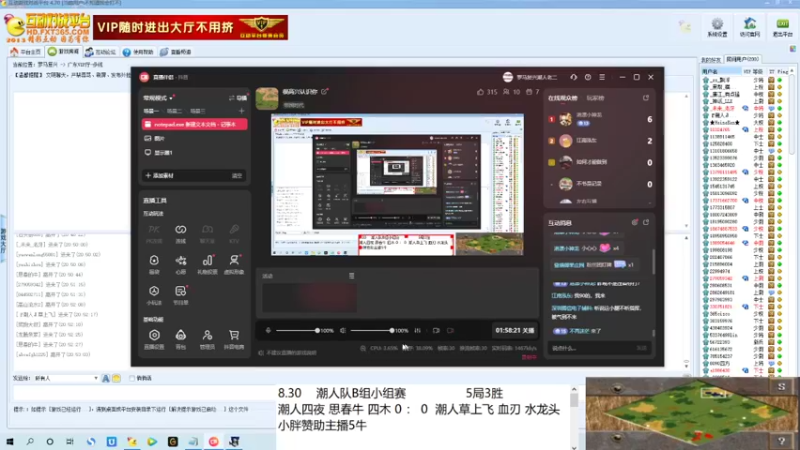Open platform home tab in game platform
This screenshot has width=800, height=450.
pos(26,52)
